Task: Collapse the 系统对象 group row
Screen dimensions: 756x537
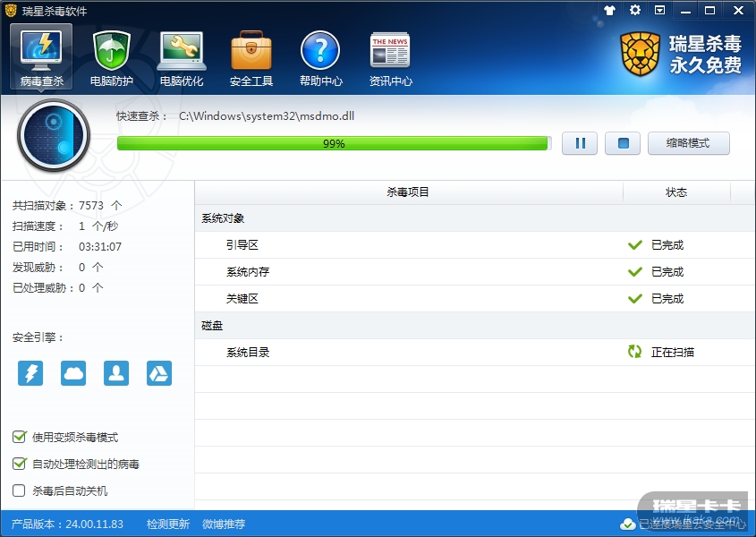Action: 475,218
